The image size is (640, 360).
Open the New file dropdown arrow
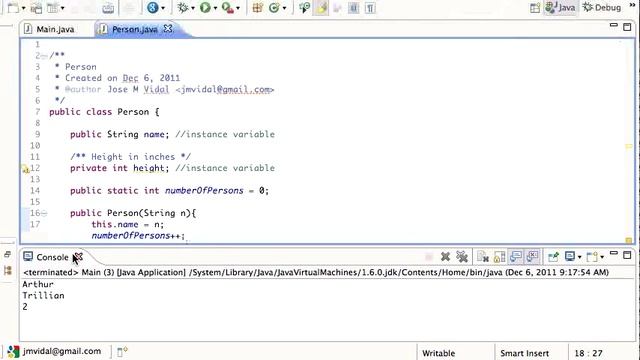23,8
